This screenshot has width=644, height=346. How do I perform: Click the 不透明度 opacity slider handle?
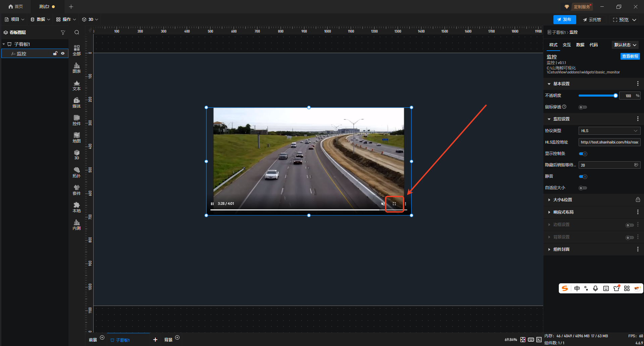click(615, 96)
